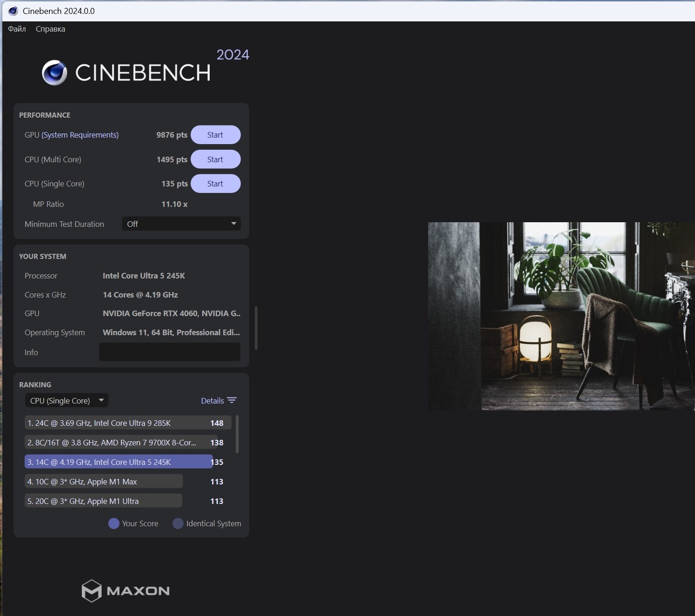Screen dimensions: 695x616
Task: Start the CPU Single Core test
Action: tap(215, 184)
